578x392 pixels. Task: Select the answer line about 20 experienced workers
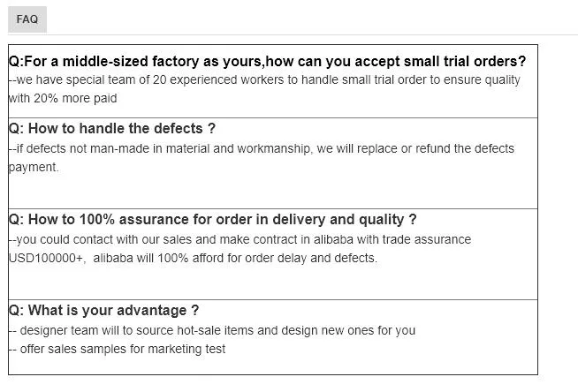pos(265,79)
